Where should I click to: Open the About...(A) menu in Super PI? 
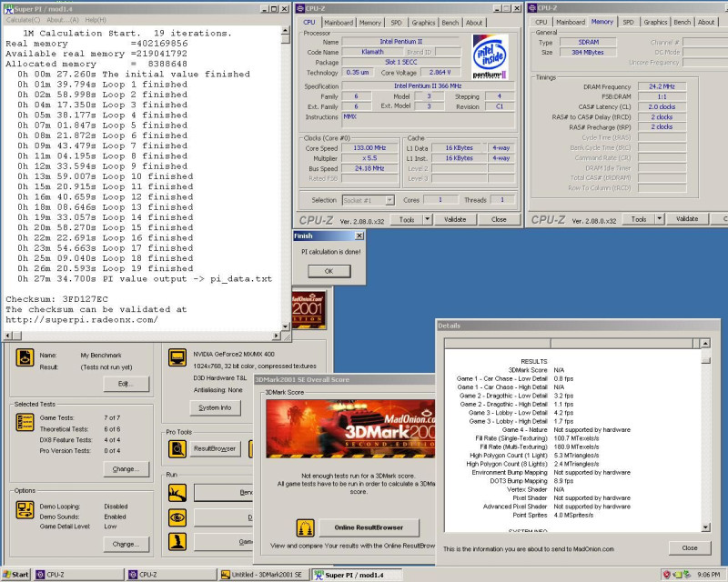click(62, 20)
